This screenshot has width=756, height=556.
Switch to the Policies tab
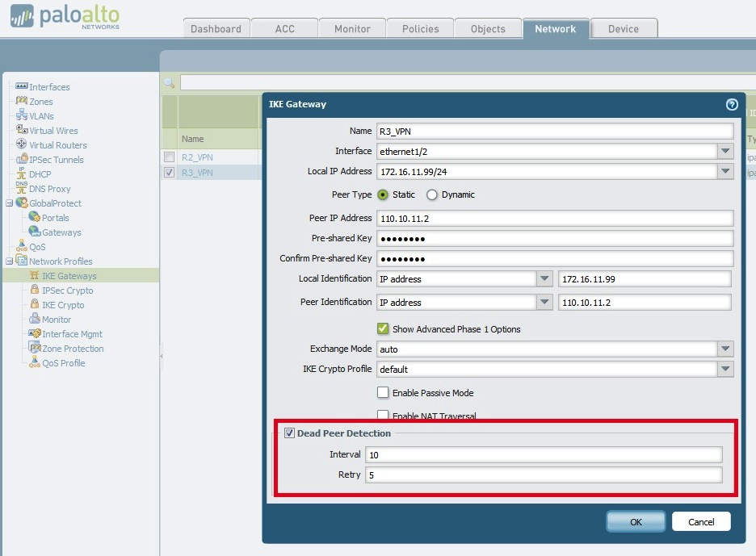point(421,28)
